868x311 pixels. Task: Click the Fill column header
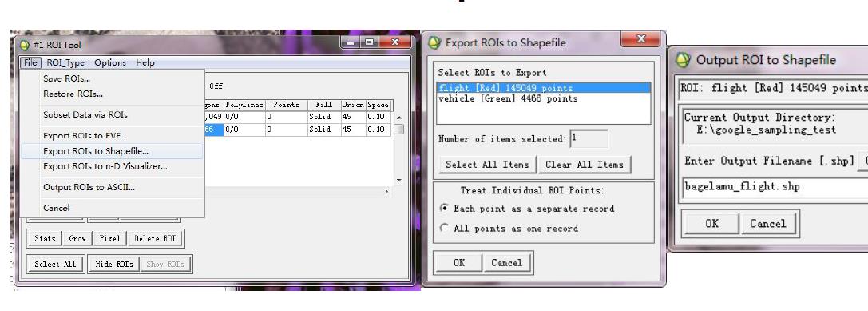324,105
